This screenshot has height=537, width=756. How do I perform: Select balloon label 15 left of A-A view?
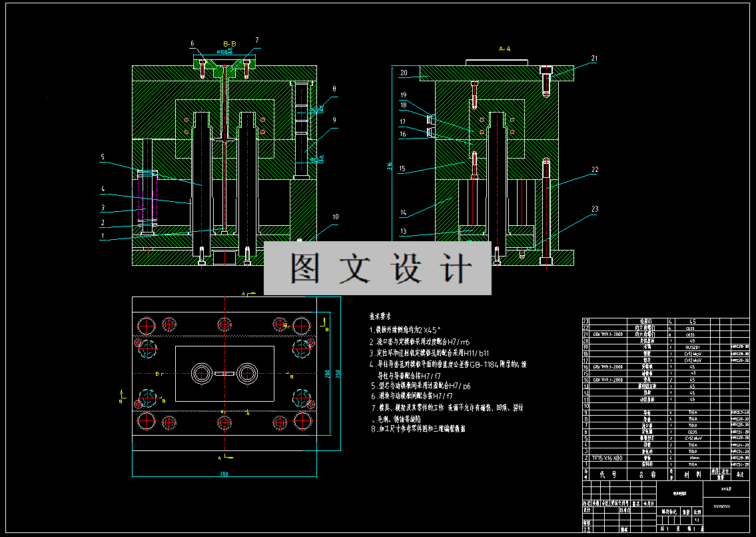pyautogui.click(x=402, y=169)
